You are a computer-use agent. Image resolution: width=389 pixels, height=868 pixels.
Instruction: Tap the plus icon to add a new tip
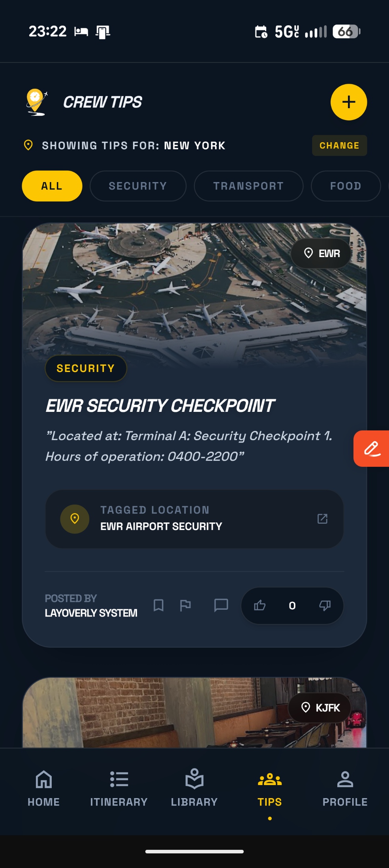click(x=348, y=102)
